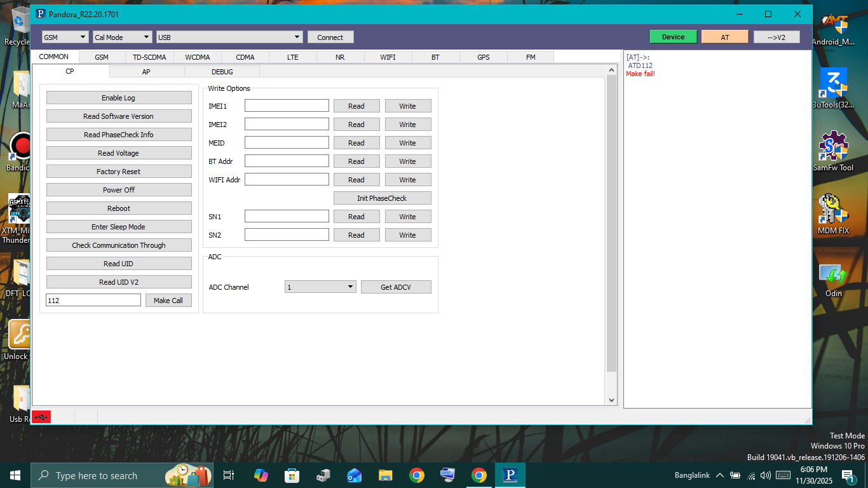Open the DEBUG sub-tab
This screenshot has width=868, height=488.
[x=222, y=72]
